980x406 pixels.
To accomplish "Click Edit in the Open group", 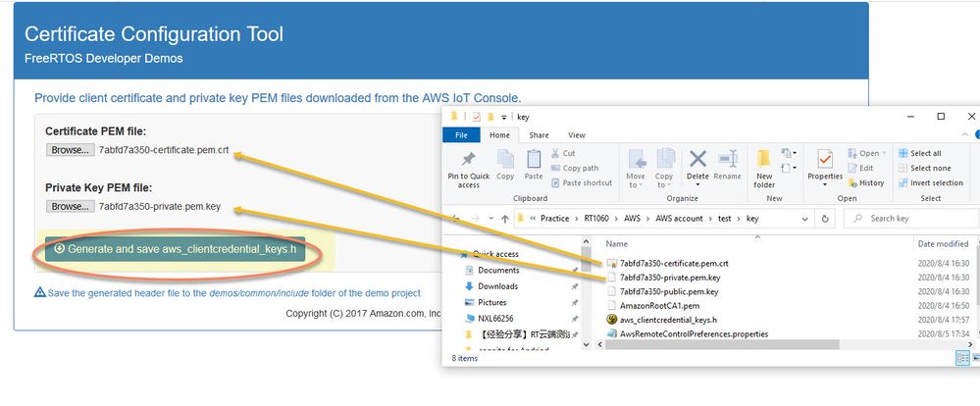I will click(860, 168).
